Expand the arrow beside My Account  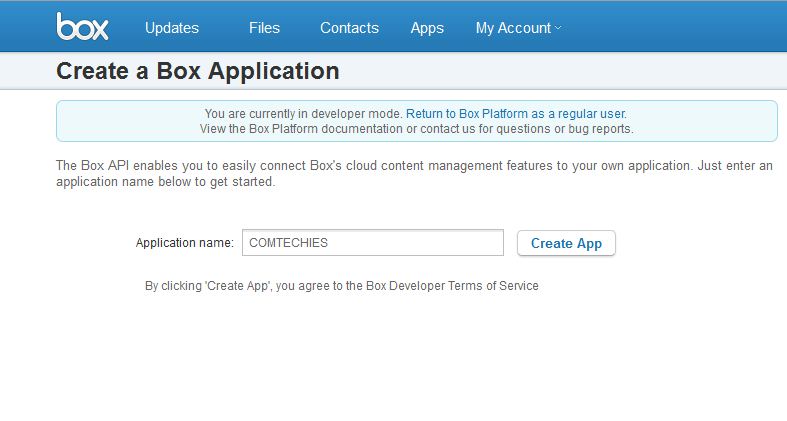pyautogui.click(x=558, y=28)
